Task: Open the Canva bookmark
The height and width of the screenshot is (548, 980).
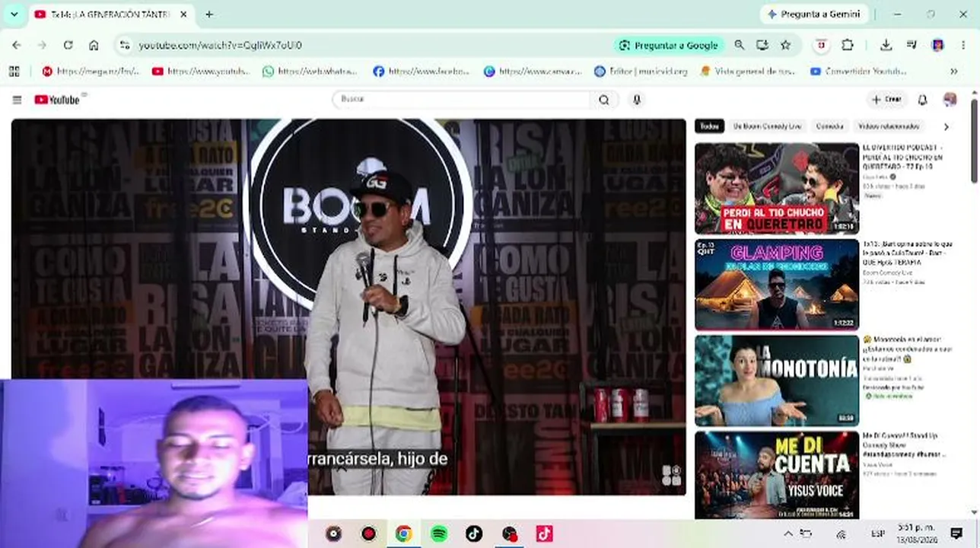Action: (533, 72)
